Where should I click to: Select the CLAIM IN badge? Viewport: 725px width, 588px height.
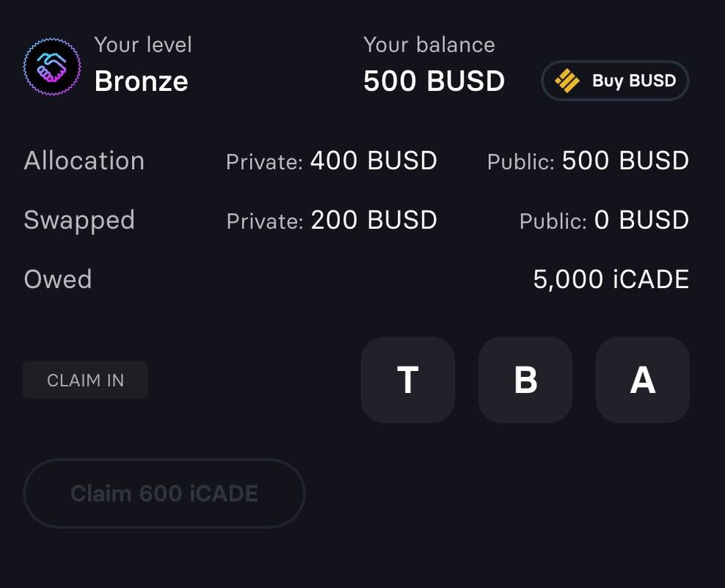pos(85,380)
